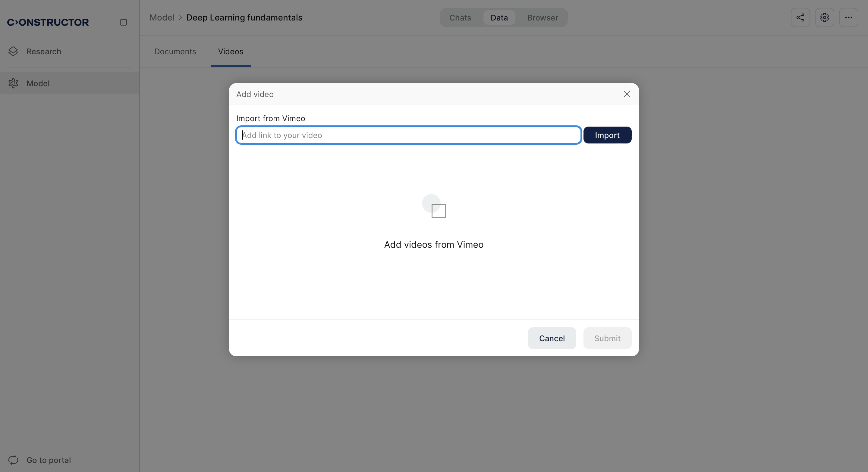The width and height of the screenshot is (868, 472).
Task: Click the Model breadcrumb link
Action: [x=162, y=17]
